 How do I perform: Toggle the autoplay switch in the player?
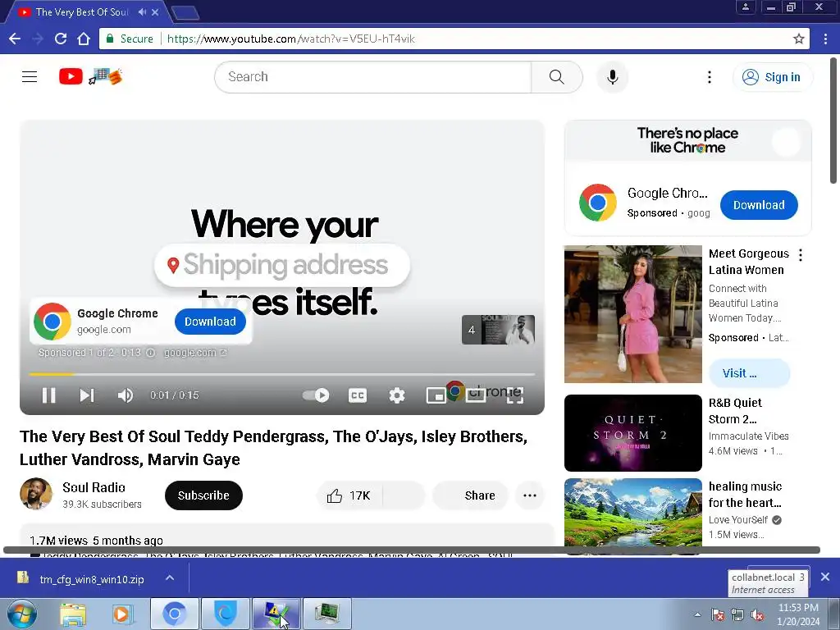pyautogui.click(x=316, y=395)
